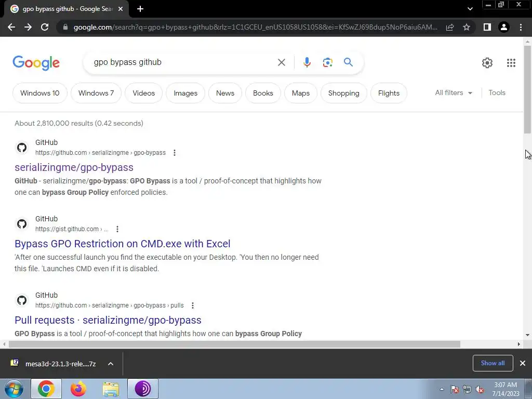Switch to Shopping results
The width and height of the screenshot is (532, 399).
[x=344, y=93]
